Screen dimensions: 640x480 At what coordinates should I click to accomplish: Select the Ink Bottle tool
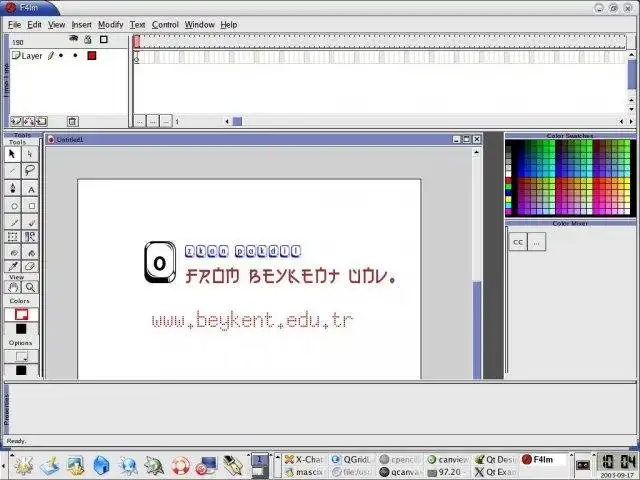coord(12,252)
